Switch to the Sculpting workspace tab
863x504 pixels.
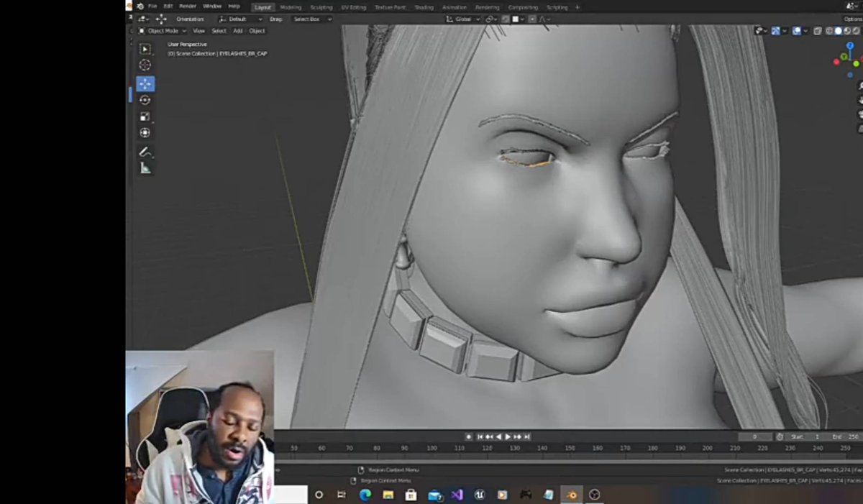[x=321, y=7]
